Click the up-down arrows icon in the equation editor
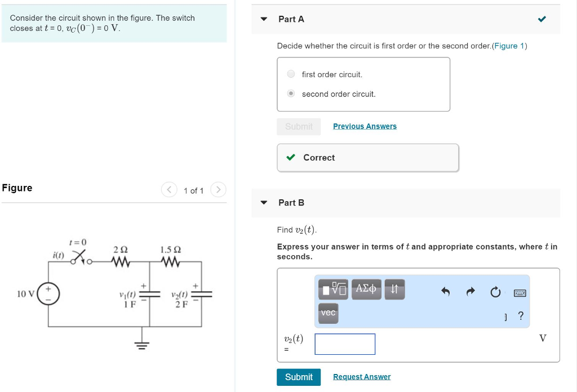The image size is (577, 392). pyautogui.click(x=394, y=289)
